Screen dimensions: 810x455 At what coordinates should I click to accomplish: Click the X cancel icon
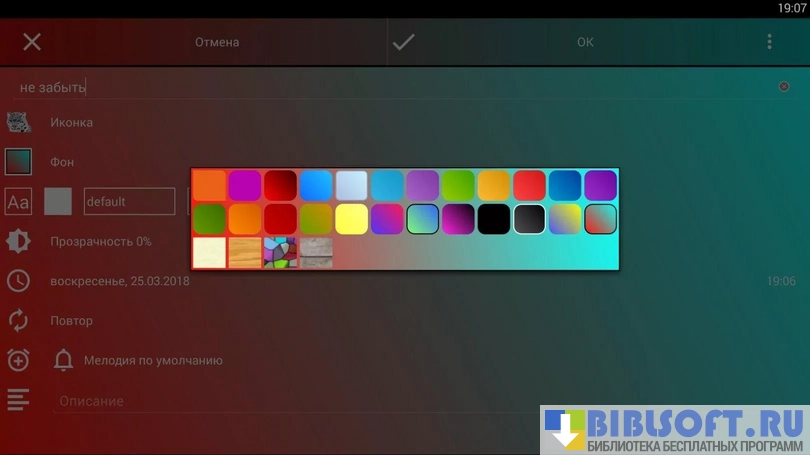coord(32,42)
